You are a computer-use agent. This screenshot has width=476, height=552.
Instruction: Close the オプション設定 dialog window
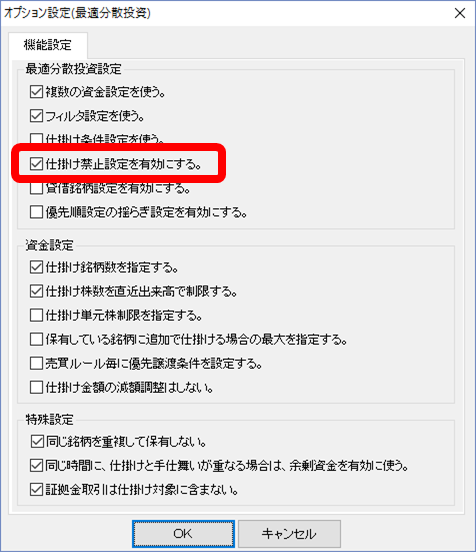[460, 13]
